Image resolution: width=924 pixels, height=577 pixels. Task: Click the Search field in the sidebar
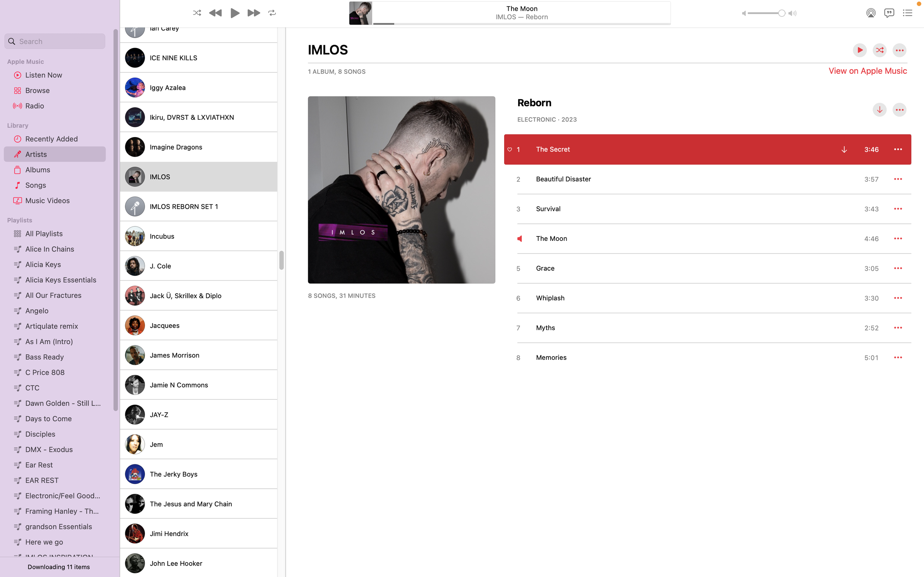pyautogui.click(x=55, y=41)
